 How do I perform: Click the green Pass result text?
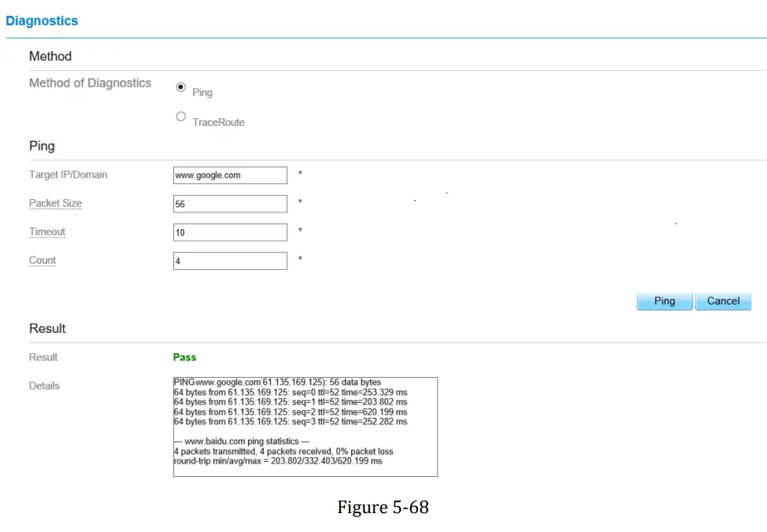pos(184,357)
